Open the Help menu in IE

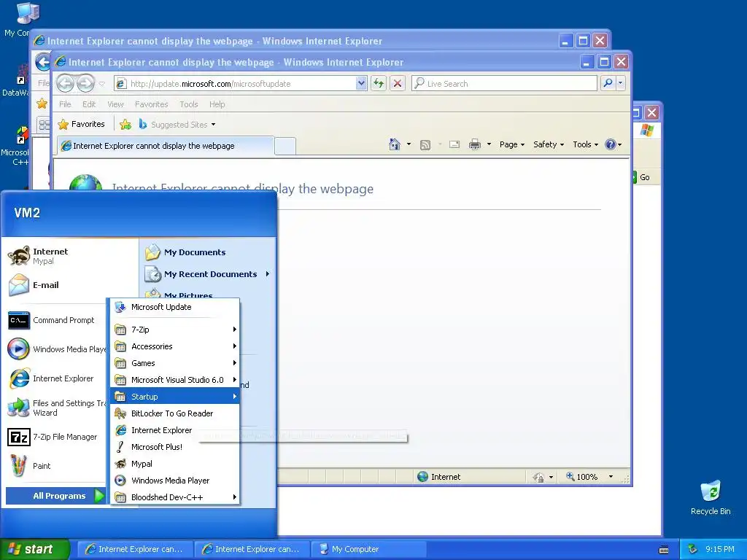(217, 104)
